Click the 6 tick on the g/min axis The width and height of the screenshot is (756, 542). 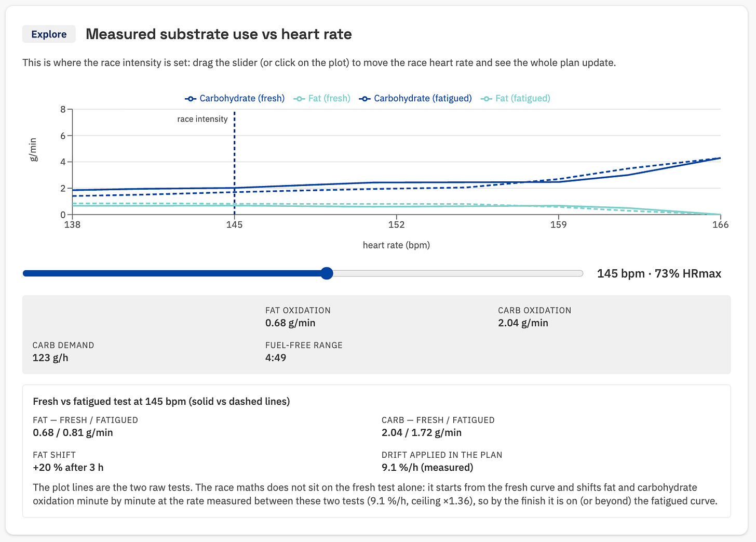(63, 136)
